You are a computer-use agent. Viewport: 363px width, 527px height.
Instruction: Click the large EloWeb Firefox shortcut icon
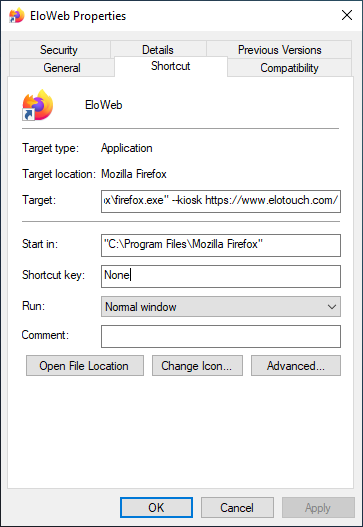(38, 105)
